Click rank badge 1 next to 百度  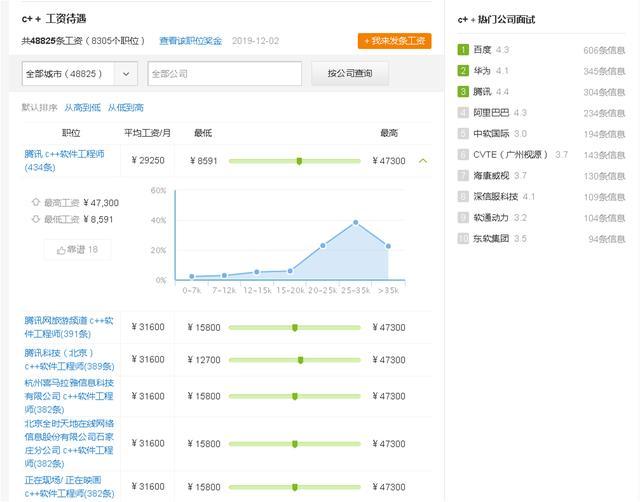point(463,50)
